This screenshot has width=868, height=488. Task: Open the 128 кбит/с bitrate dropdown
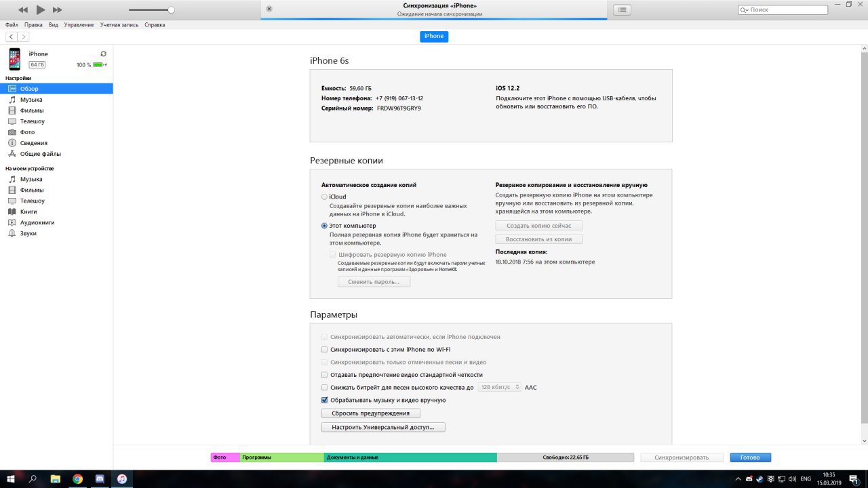point(499,387)
